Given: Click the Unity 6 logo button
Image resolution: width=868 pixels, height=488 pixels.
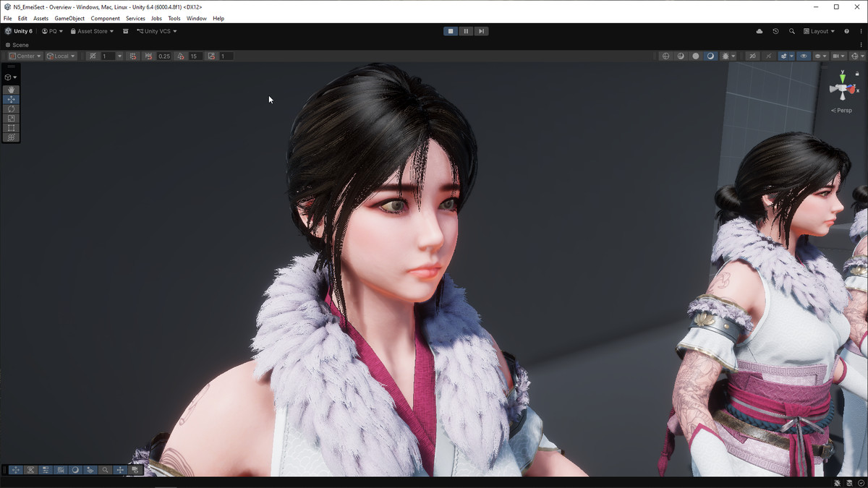Looking at the screenshot, I should pos(19,31).
